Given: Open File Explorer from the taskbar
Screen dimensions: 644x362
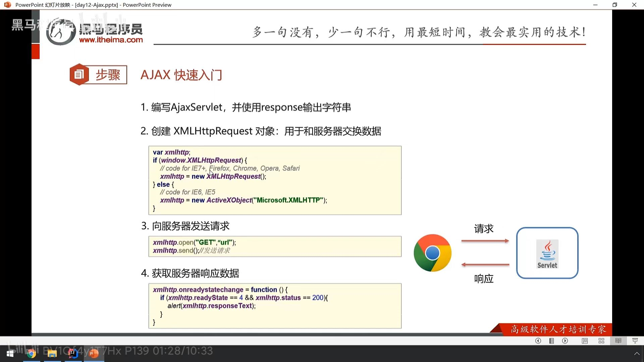Looking at the screenshot, I should pyautogui.click(x=52, y=354).
